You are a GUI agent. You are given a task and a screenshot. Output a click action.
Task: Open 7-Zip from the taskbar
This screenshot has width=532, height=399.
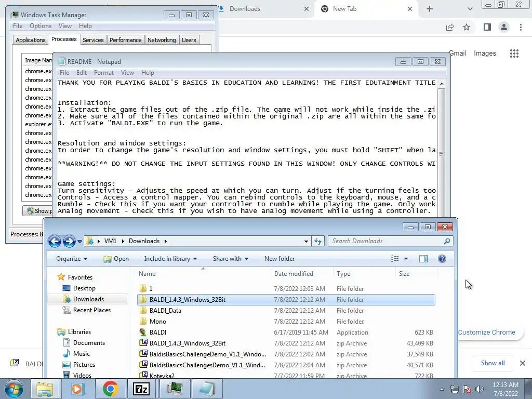[141, 389]
